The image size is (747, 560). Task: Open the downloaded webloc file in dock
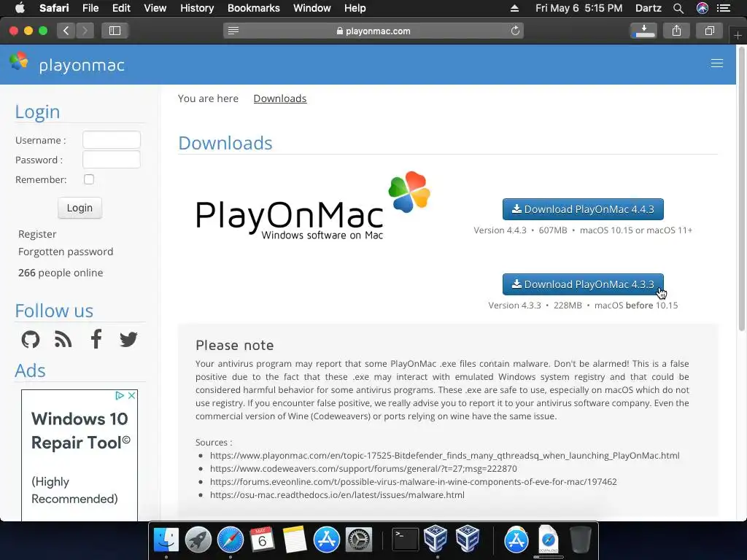point(549,539)
